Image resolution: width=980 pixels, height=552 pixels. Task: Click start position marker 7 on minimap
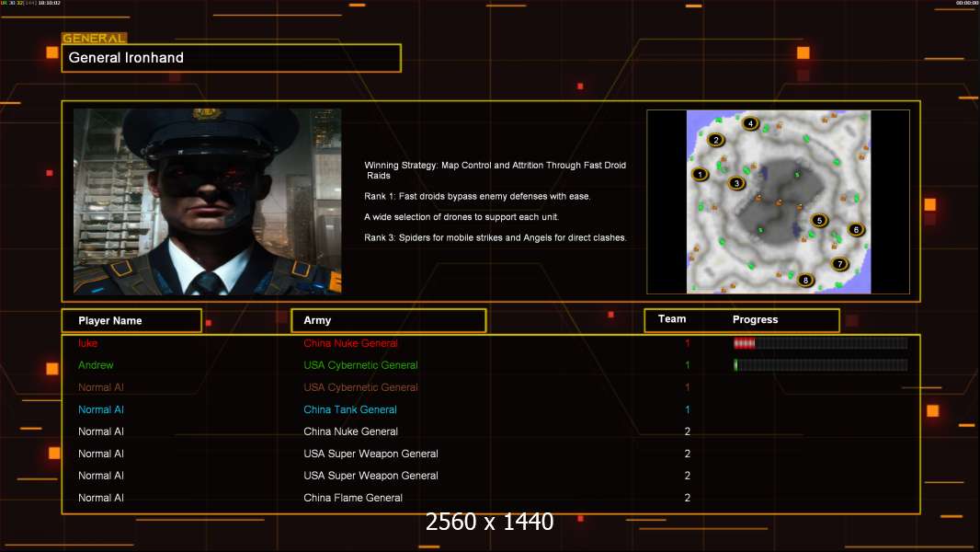pyautogui.click(x=840, y=264)
